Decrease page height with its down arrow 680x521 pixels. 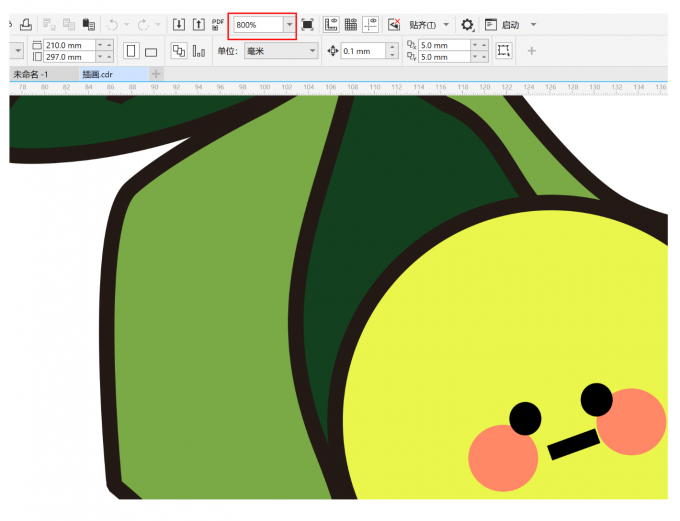pyautogui.click(x=100, y=57)
